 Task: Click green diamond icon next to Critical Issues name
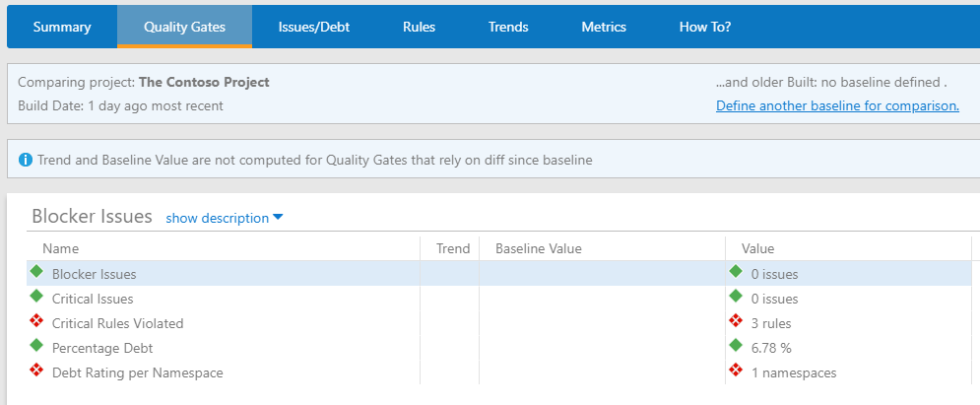coord(37,297)
